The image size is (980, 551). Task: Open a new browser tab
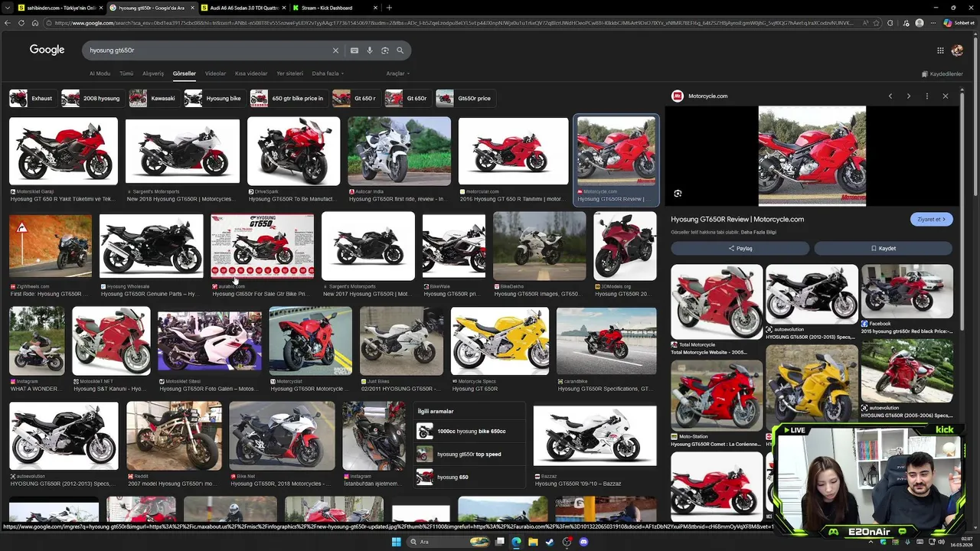(389, 8)
